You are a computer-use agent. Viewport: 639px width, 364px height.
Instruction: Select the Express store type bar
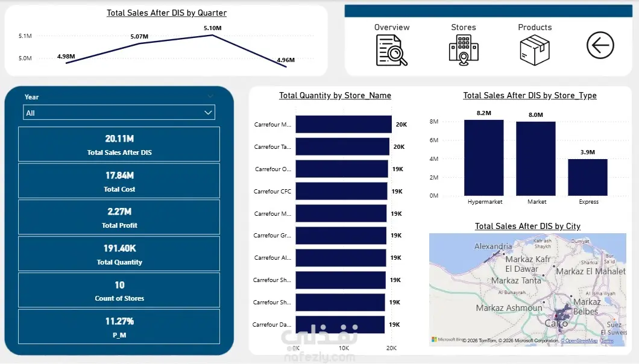point(588,177)
